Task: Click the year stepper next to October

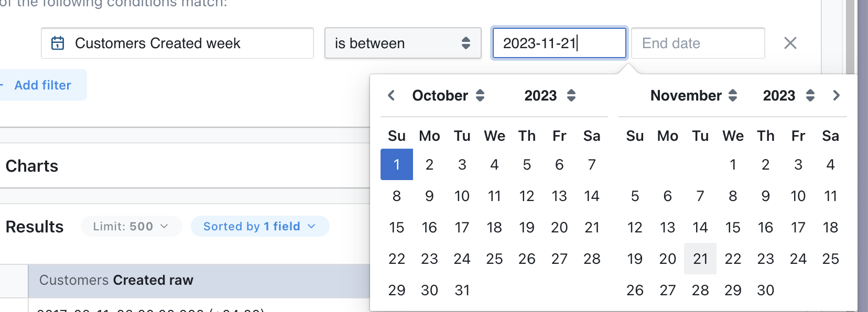Action: click(x=571, y=95)
